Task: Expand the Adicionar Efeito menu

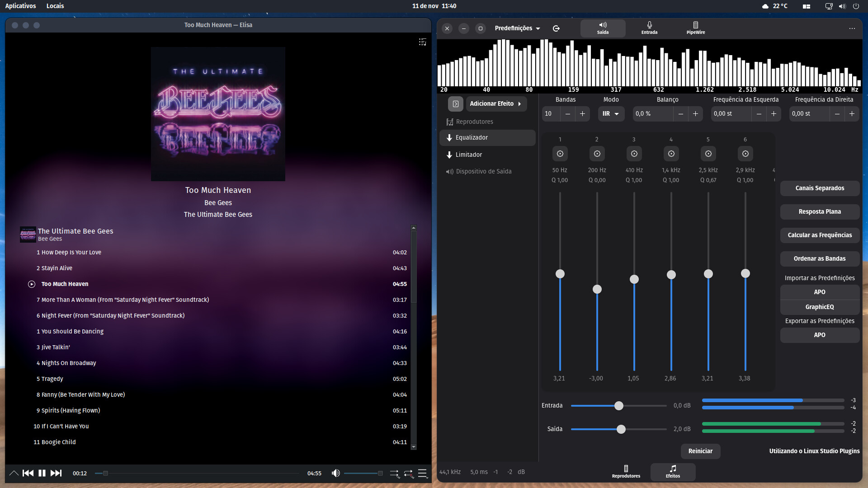Action: point(496,104)
